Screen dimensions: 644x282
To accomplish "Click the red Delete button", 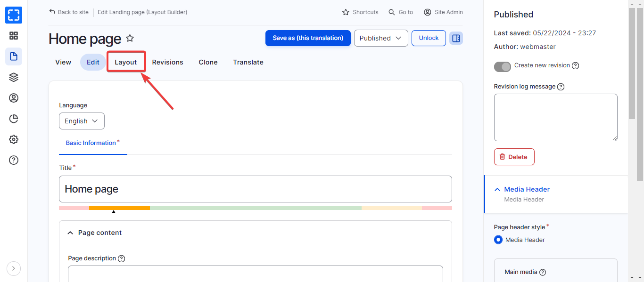I will [x=514, y=157].
